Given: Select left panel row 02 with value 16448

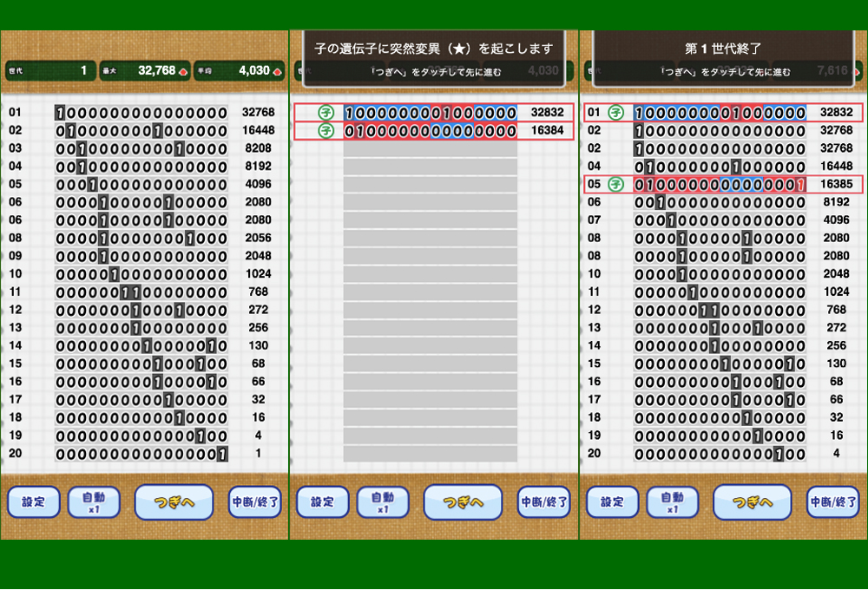Looking at the screenshot, I should [141, 131].
